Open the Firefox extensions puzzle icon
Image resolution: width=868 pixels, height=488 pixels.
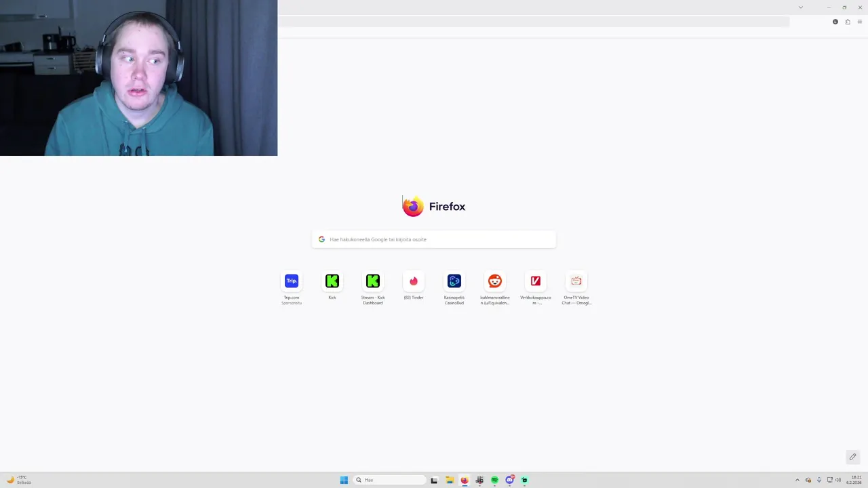click(848, 22)
